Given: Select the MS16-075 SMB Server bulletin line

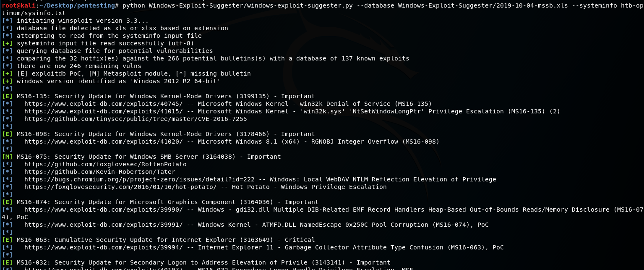Looking at the screenshot, I should pos(149,157).
